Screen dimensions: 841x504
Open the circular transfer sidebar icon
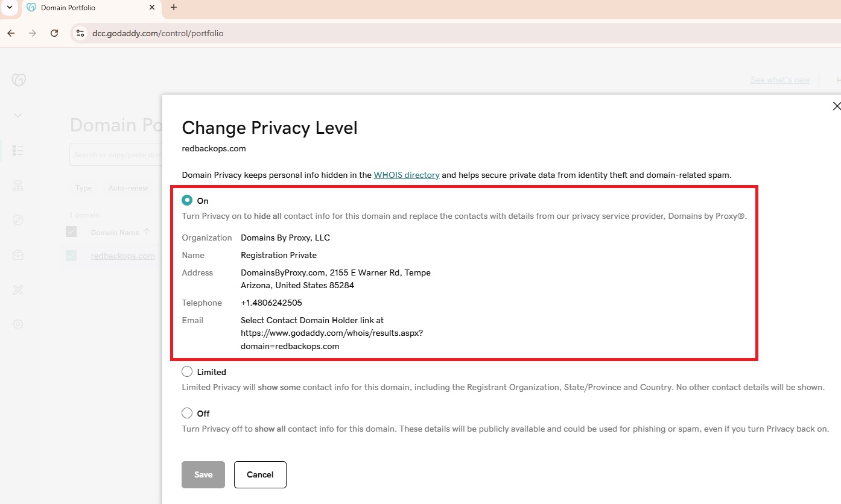[x=18, y=221]
